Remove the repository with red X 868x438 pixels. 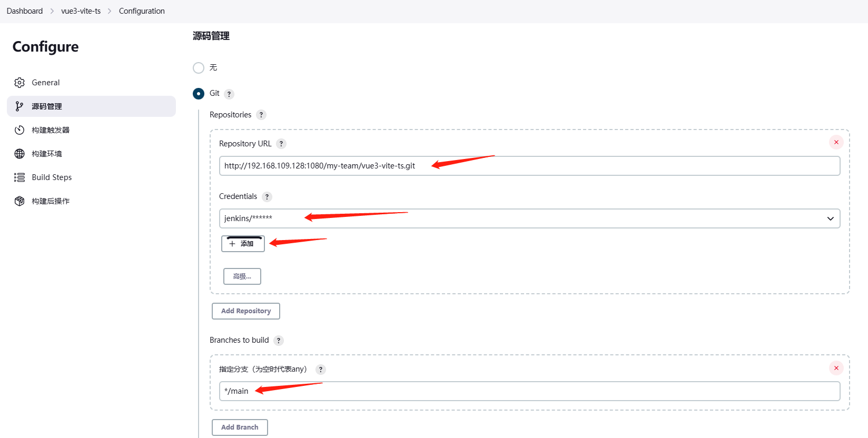click(836, 142)
